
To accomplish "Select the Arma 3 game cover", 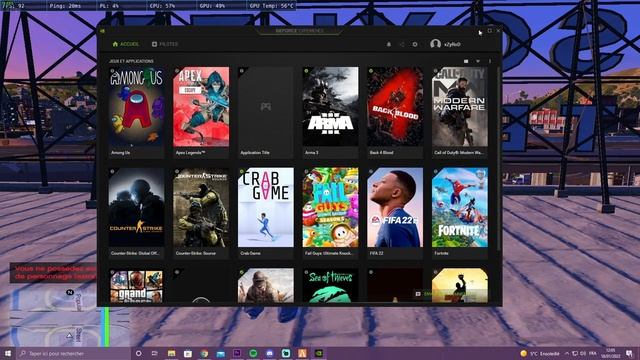I will tap(330, 107).
